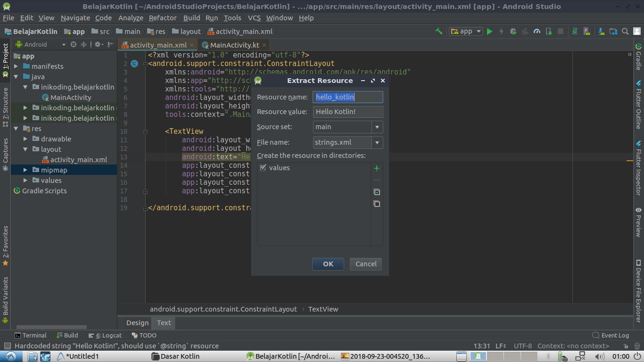The image size is (644, 362).
Task: Click the Sync Project with Gradle icon
Action: coord(575,31)
